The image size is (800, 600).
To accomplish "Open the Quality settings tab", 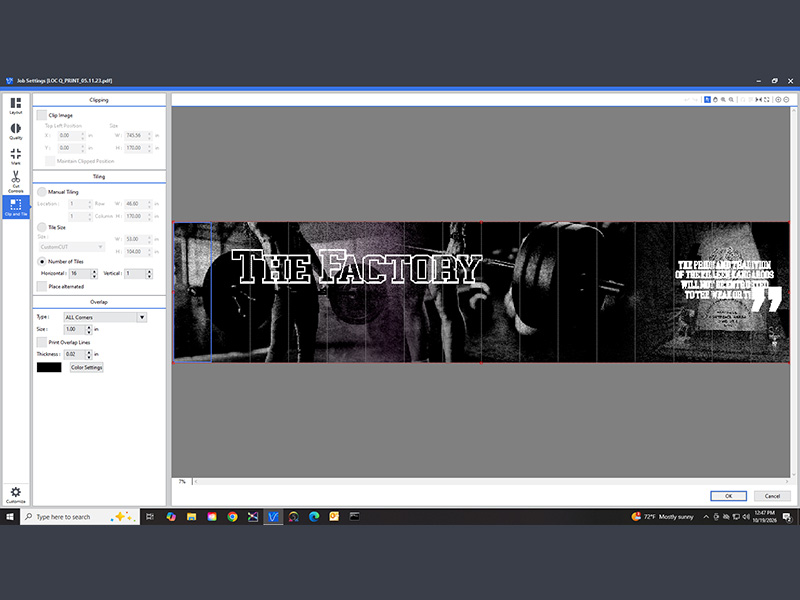I will pyautogui.click(x=16, y=131).
